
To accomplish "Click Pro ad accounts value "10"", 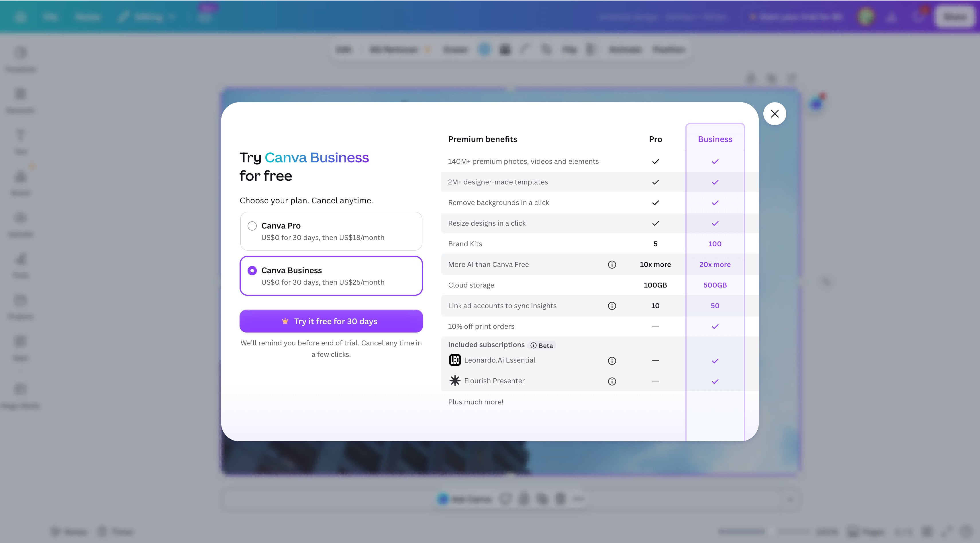I will (x=655, y=306).
